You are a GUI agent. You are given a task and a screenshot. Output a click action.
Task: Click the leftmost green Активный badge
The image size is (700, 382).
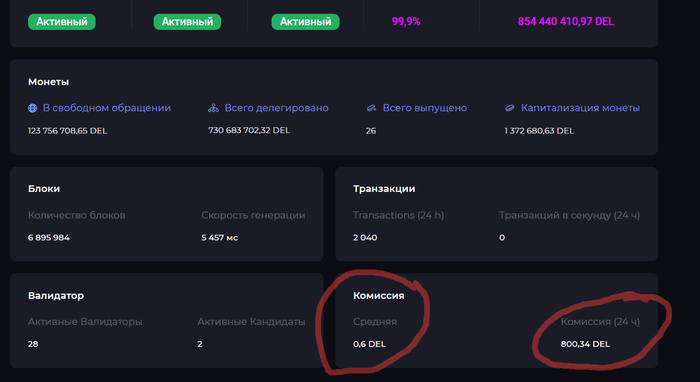coord(62,21)
